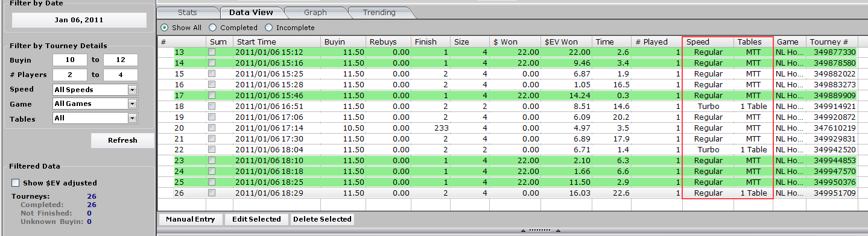Click the collapse handle below the table
This screenshot has width=868, height=236.
(x=540, y=231)
